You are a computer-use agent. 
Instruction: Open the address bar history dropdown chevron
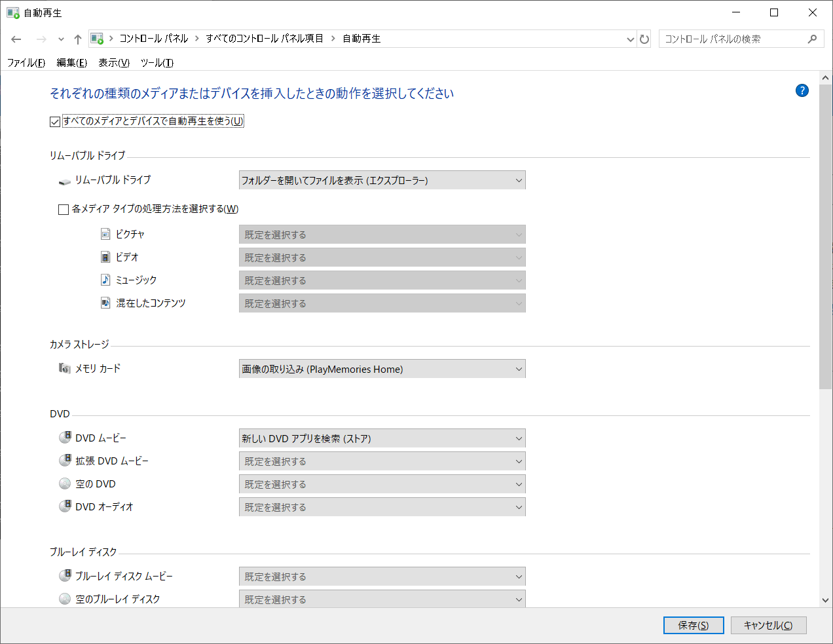point(630,39)
